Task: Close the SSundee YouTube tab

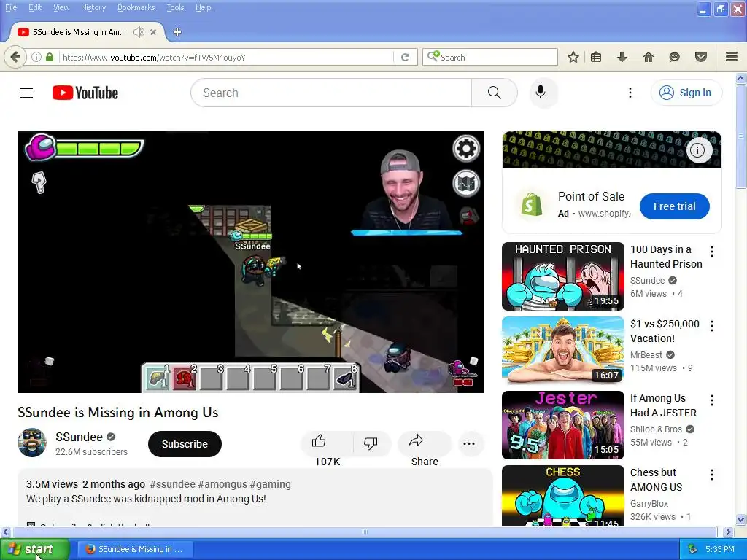Action: click(x=153, y=32)
